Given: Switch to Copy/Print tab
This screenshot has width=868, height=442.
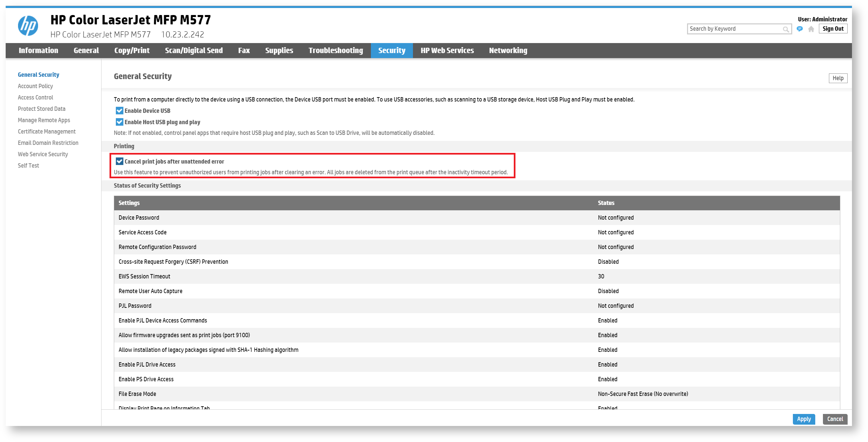Looking at the screenshot, I should tap(132, 50).
